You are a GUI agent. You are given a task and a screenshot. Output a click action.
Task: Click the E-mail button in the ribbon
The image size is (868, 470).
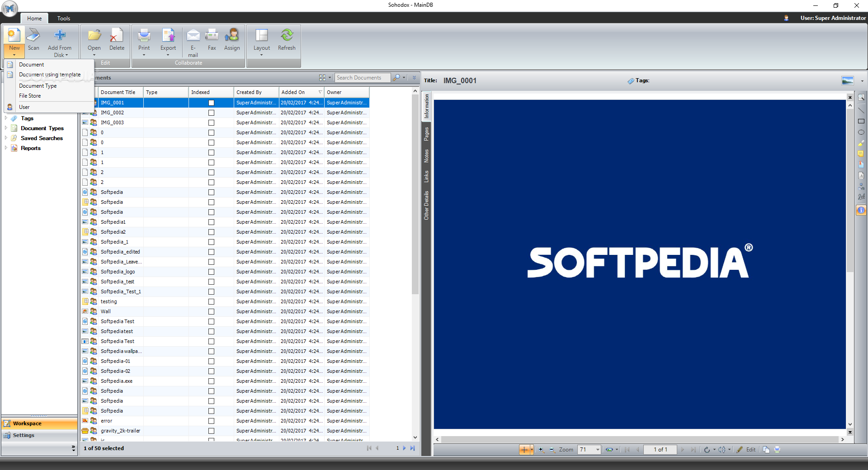193,42
